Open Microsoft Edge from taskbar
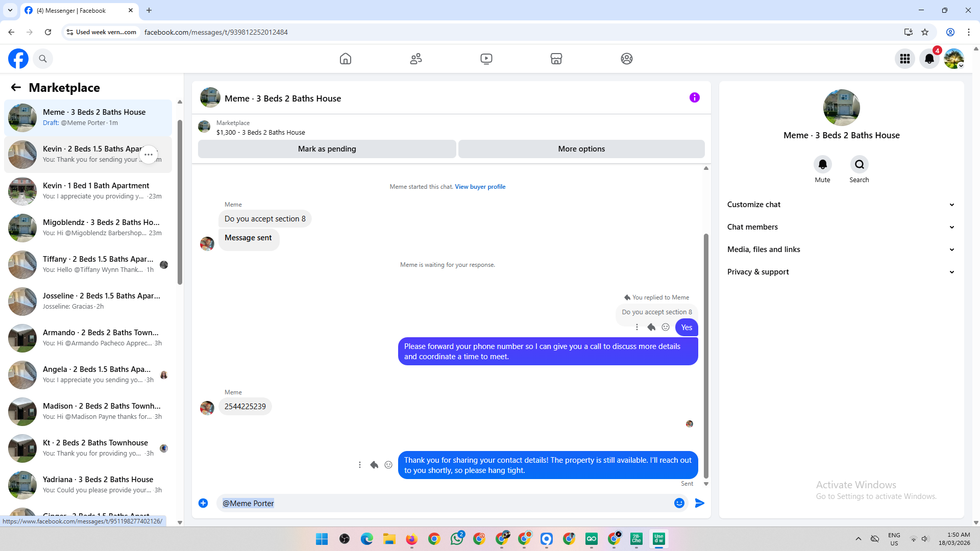Viewport: 980px width, 551px height. click(367, 539)
